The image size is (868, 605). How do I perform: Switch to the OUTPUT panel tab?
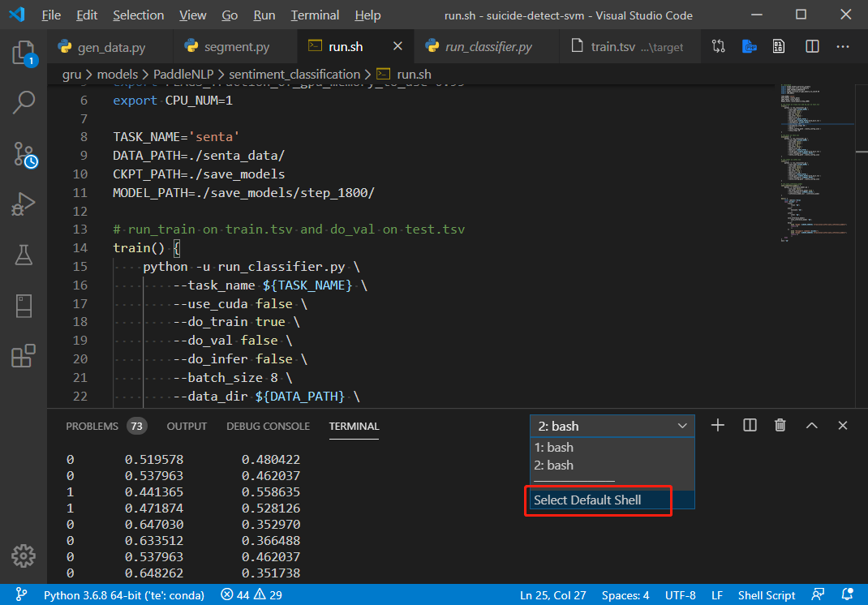click(187, 427)
